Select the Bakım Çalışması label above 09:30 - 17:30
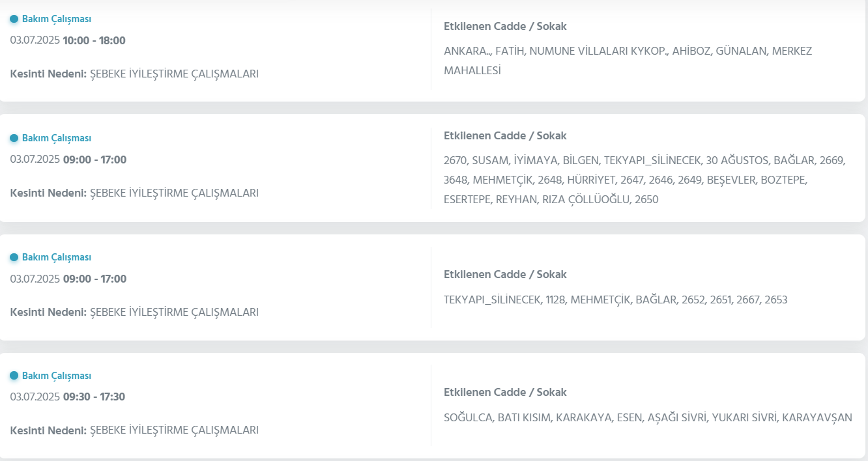Screen dimensions: 868x461 tap(57, 376)
